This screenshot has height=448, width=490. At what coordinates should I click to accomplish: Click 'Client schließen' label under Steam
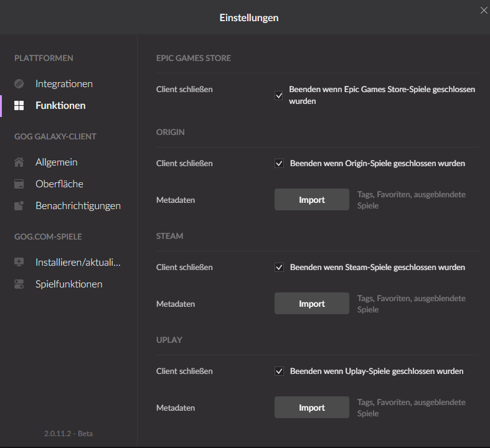pos(184,267)
